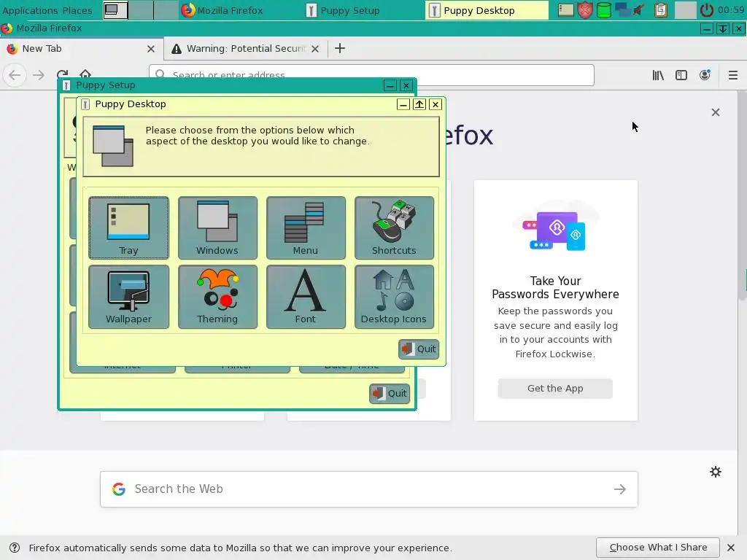Open the Desktop Icons settings option

(x=394, y=297)
